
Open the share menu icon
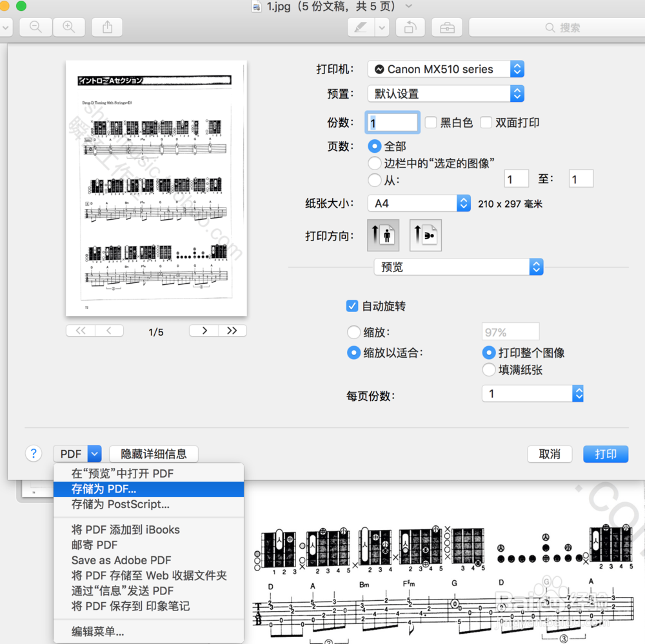coord(106,27)
